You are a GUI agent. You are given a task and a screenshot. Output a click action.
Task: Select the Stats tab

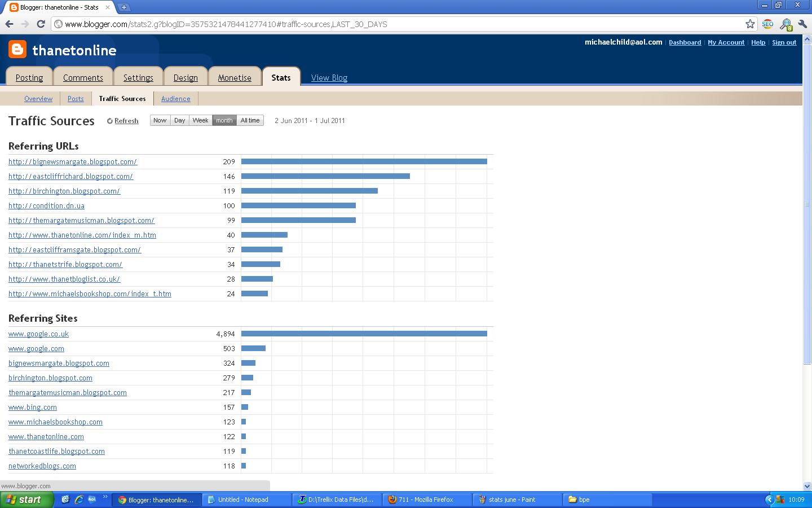point(281,77)
